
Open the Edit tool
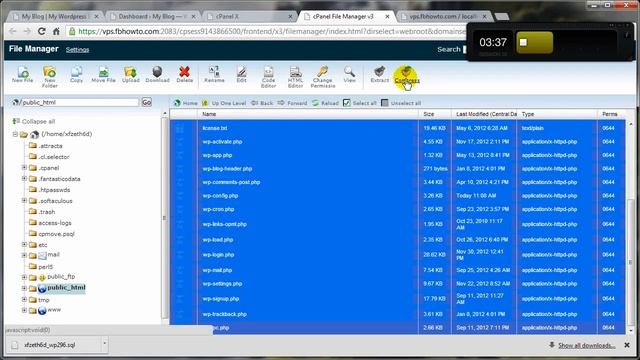241,75
